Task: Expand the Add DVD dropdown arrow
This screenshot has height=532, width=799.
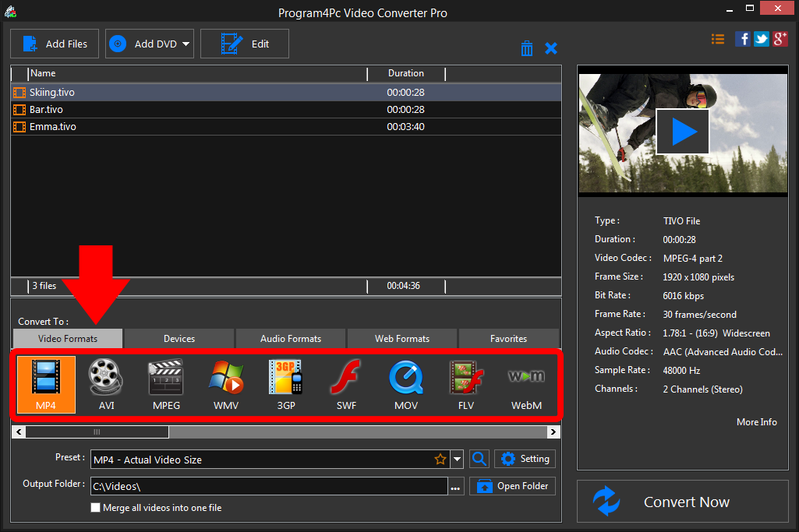Action: 186,44
